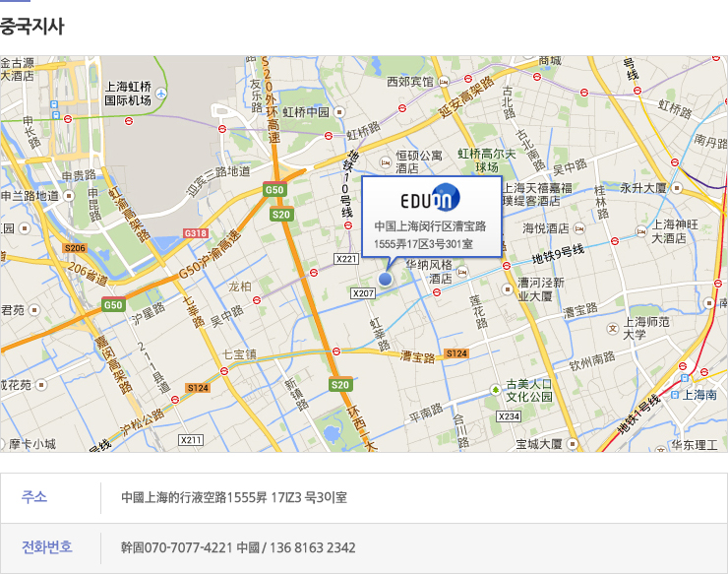Click the X234 road marker
This screenshot has height=574, width=728.
point(509,416)
